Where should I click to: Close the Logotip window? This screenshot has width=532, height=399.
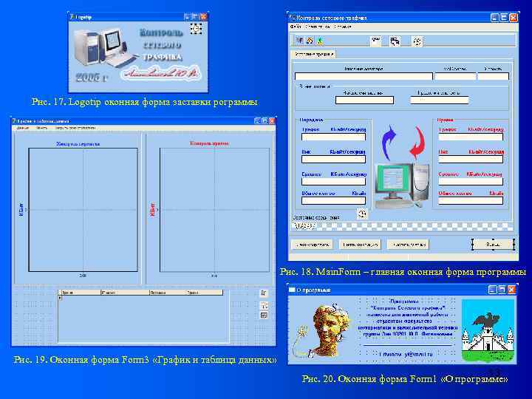point(204,16)
